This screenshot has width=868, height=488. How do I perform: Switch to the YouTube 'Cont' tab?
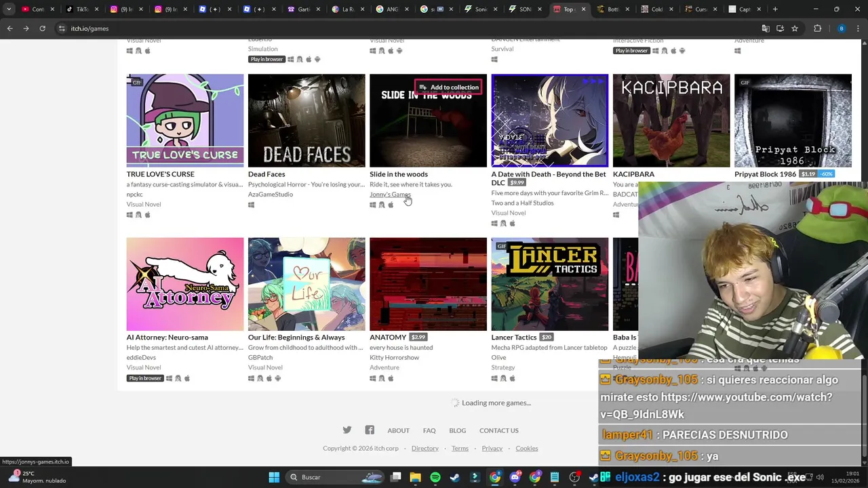coord(37,9)
